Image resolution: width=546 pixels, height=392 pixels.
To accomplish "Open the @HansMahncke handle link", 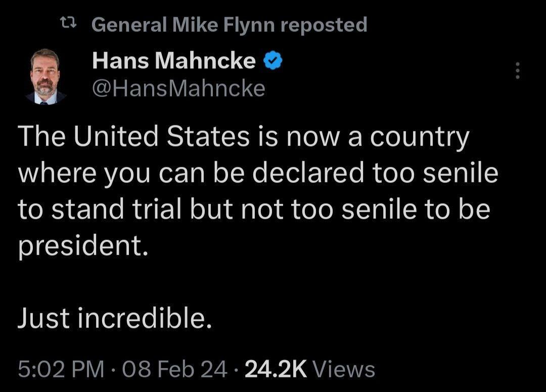I will click(x=177, y=87).
